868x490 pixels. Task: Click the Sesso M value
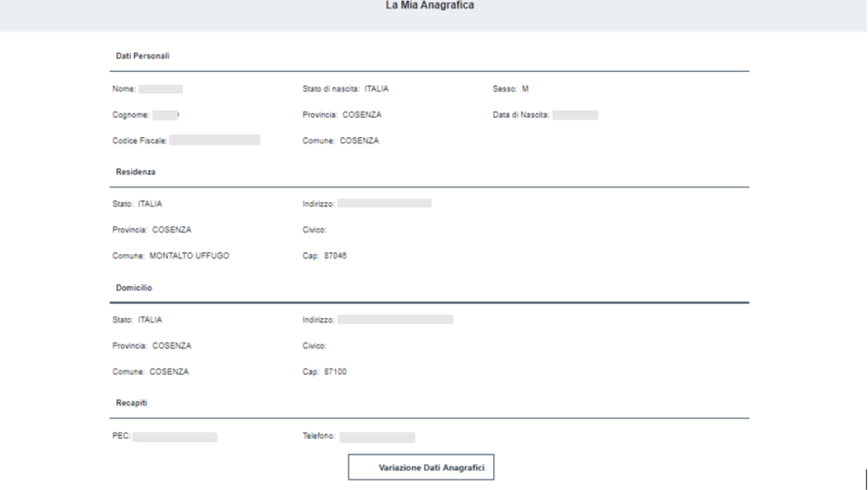click(524, 89)
